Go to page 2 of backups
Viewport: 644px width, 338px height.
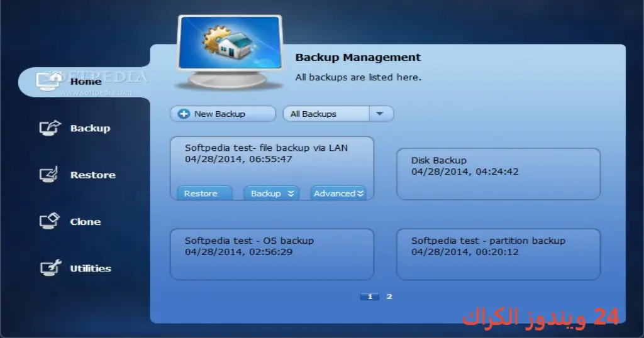[389, 296]
